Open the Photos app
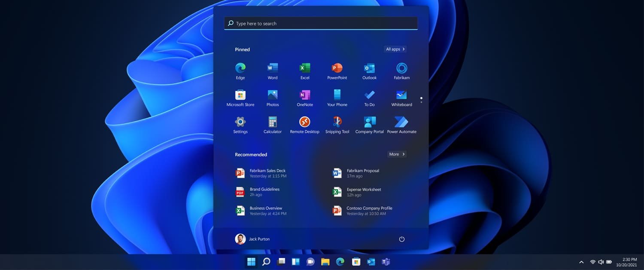The height and width of the screenshot is (270, 644). (x=273, y=98)
